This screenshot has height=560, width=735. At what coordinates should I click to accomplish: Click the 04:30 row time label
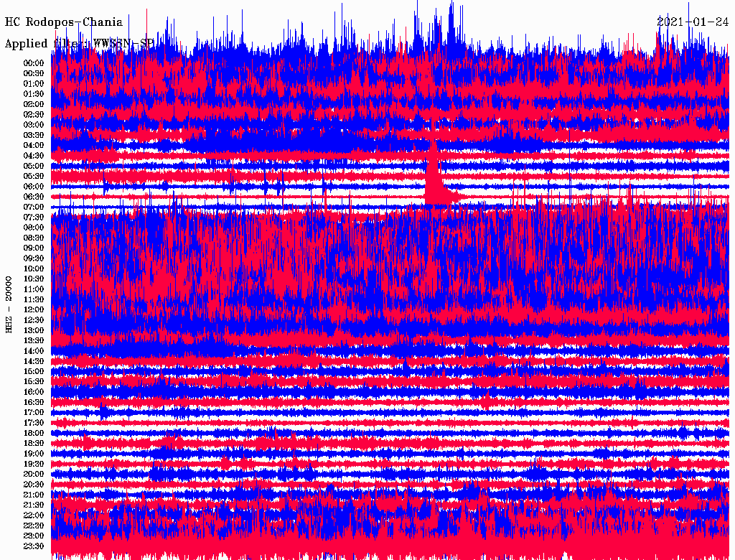[x=33, y=155]
